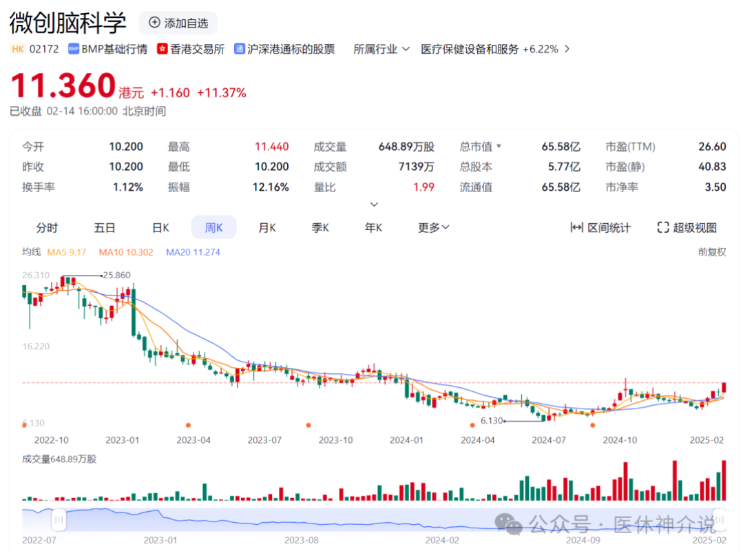Click the 振幅 value 12.16%
The image size is (743, 560).
point(271,187)
